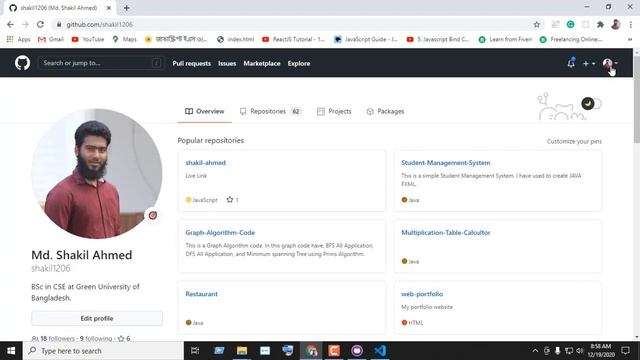Viewport: 640px width, 360px height.
Task: Open the volume control in tray
Action: pyautogui.click(x=580, y=351)
